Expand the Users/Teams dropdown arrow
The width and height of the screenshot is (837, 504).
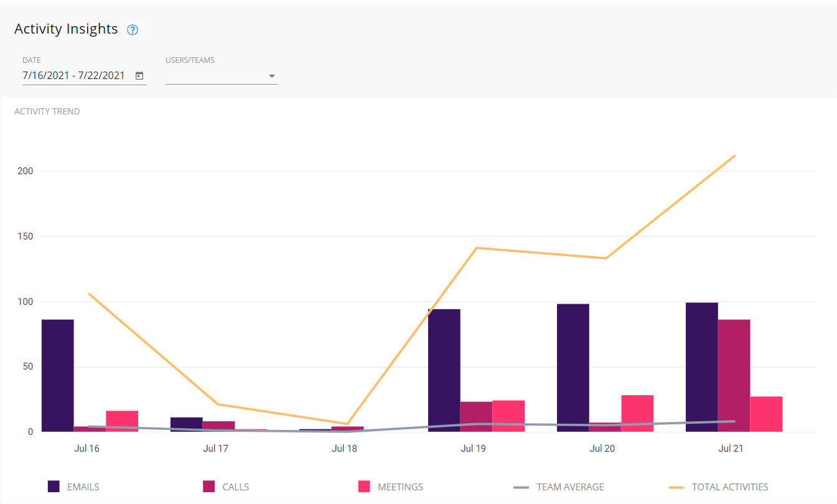pyautogui.click(x=271, y=77)
